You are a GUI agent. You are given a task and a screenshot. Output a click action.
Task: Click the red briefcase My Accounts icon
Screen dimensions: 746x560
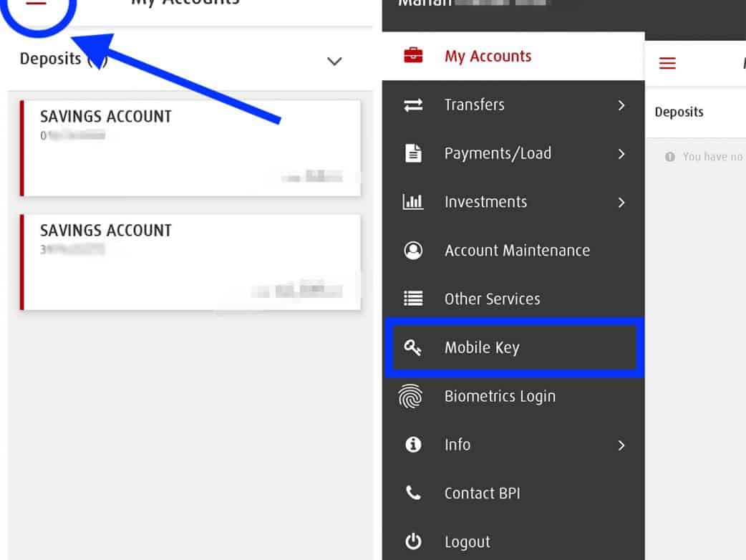413,56
